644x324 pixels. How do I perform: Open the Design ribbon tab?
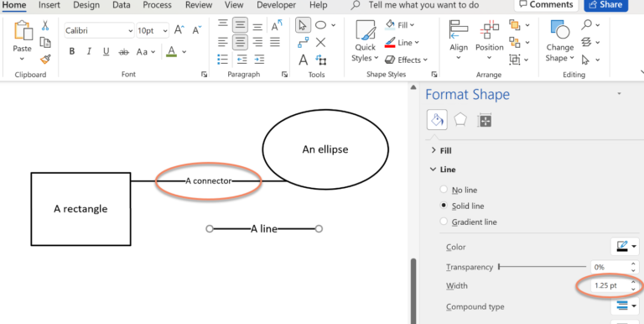pyautogui.click(x=86, y=5)
